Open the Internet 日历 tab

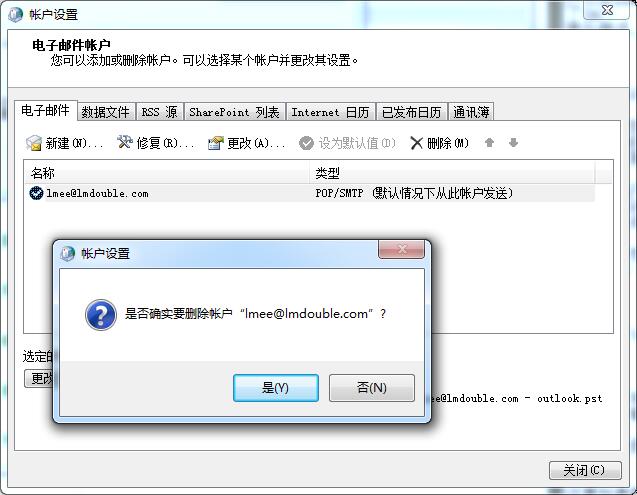pyautogui.click(x=330, y=112)
